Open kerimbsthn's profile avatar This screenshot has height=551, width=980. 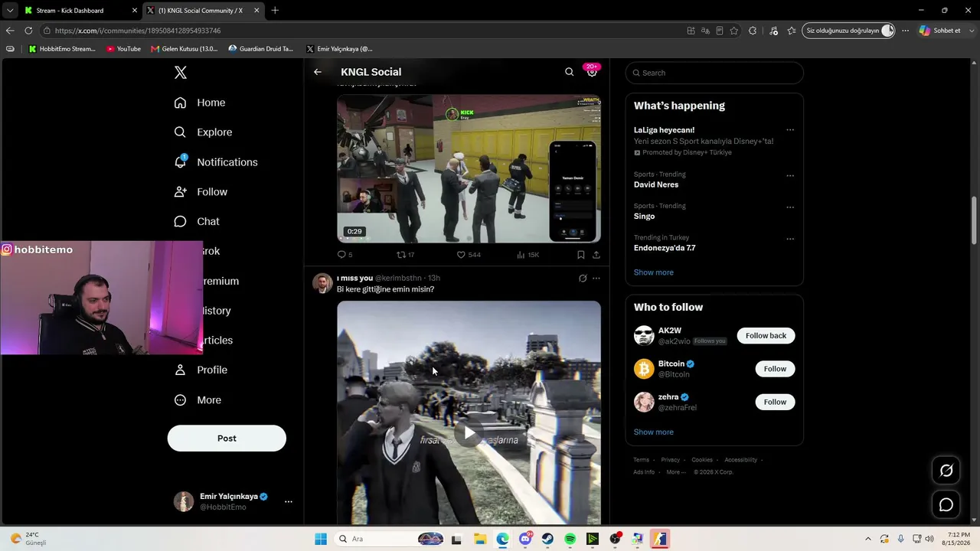(x=322, y=283)
